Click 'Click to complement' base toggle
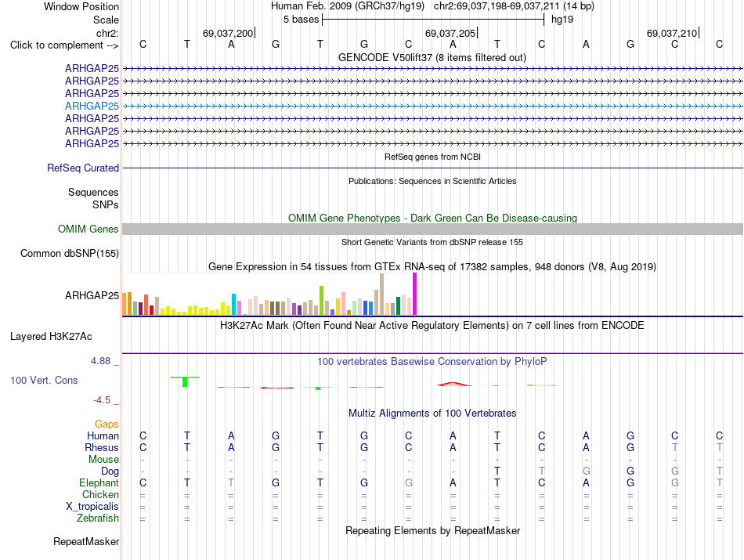 [x=64, y=45]
